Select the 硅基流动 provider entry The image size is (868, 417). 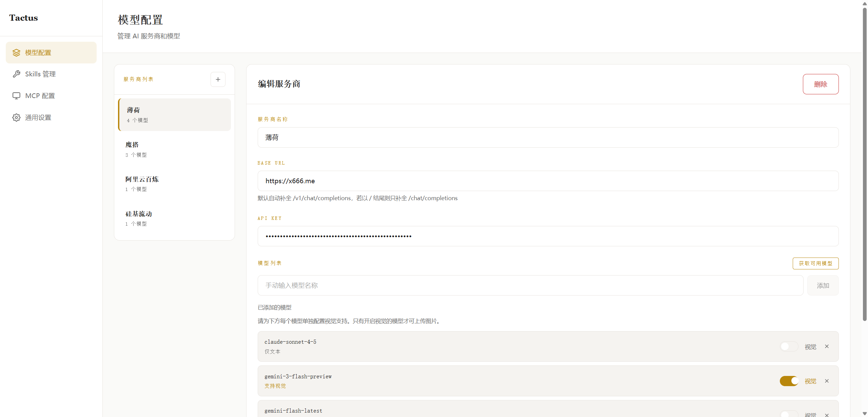pos(174,218)
